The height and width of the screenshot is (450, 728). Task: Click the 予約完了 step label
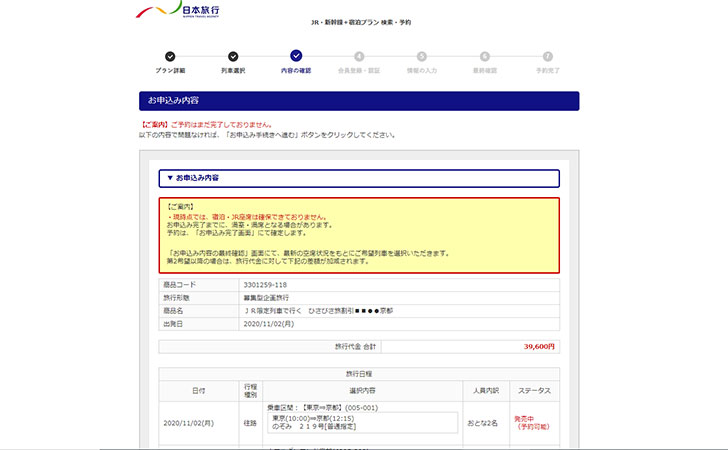(x=548, y=71)
